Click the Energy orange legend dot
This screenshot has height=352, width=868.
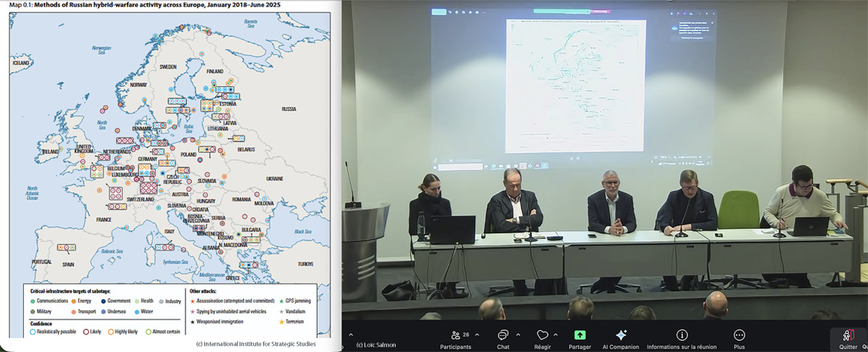[74, 301]
